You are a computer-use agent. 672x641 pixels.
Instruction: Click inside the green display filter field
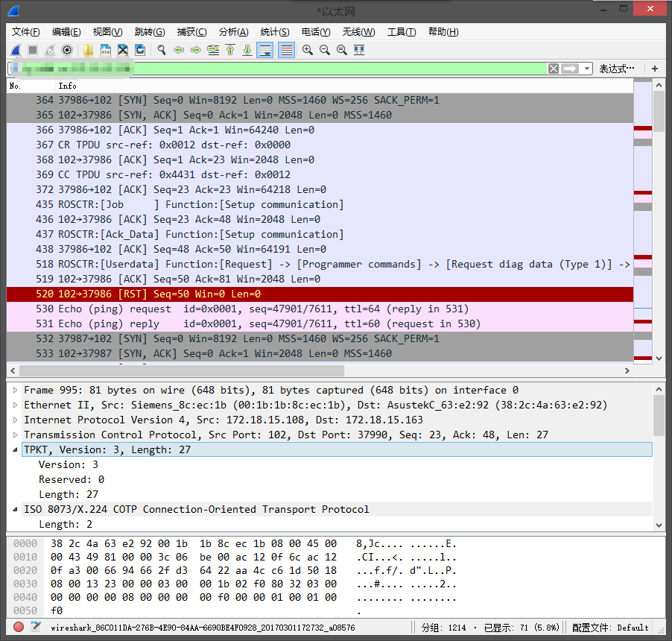[335, 69]
